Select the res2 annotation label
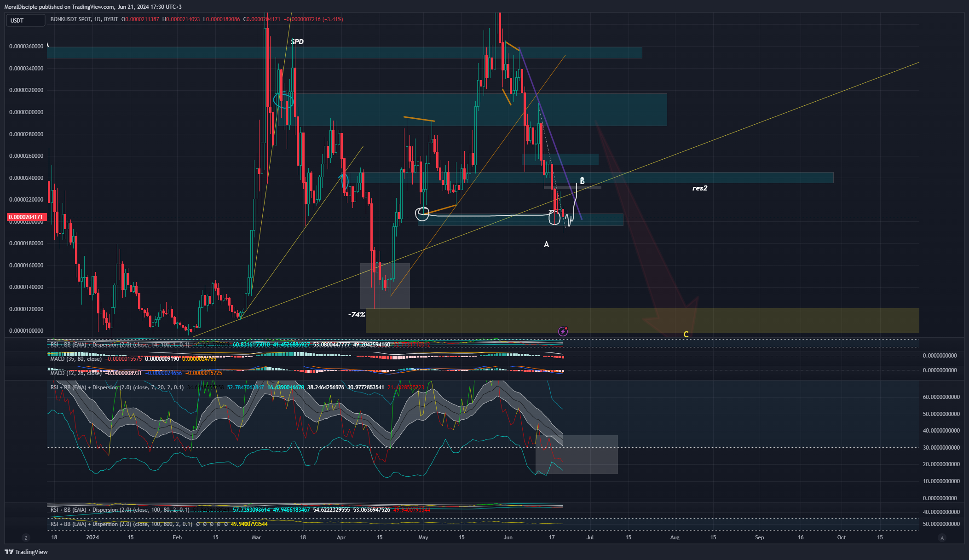 pyautogui.click(x=700, y=188)
